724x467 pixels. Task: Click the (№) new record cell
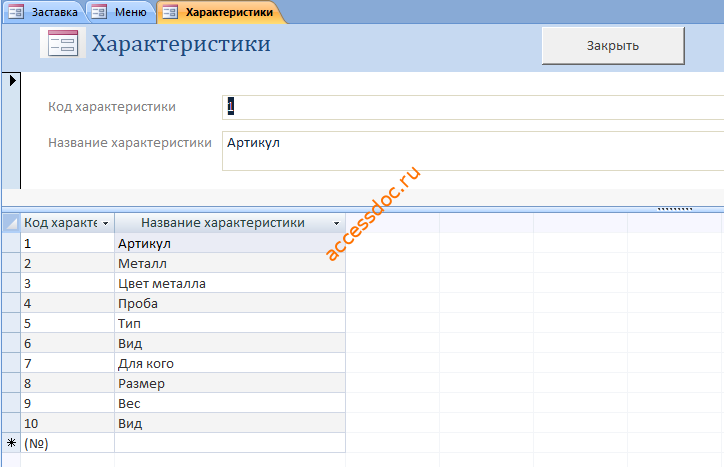click(67, 443)
